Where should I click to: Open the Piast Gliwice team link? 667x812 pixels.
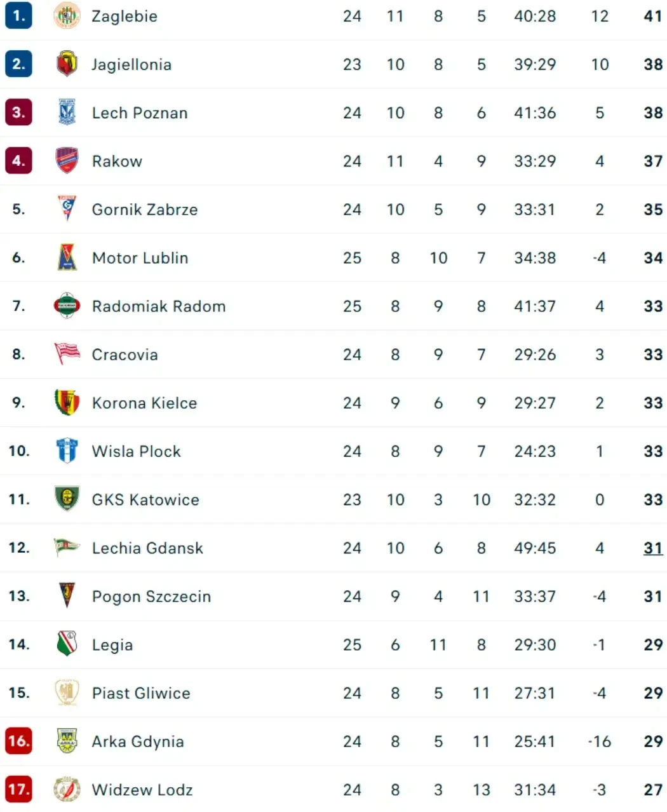point(141,693)
